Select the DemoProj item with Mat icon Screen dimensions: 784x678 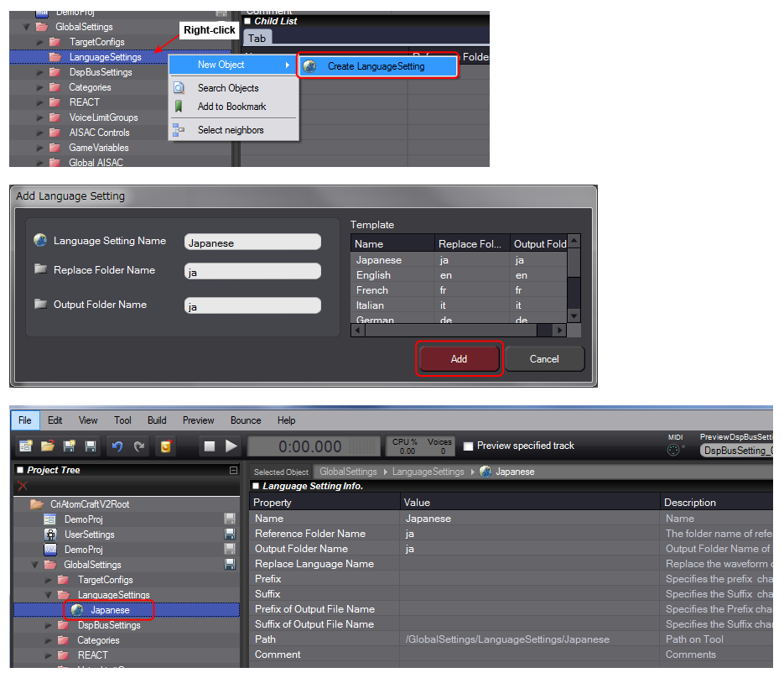(x=83, y=550)
